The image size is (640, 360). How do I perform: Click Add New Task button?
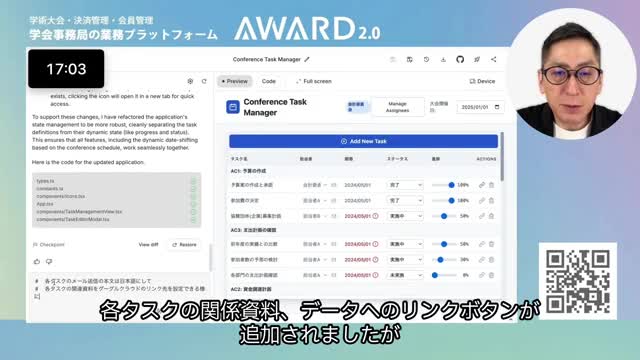point(363,141)
